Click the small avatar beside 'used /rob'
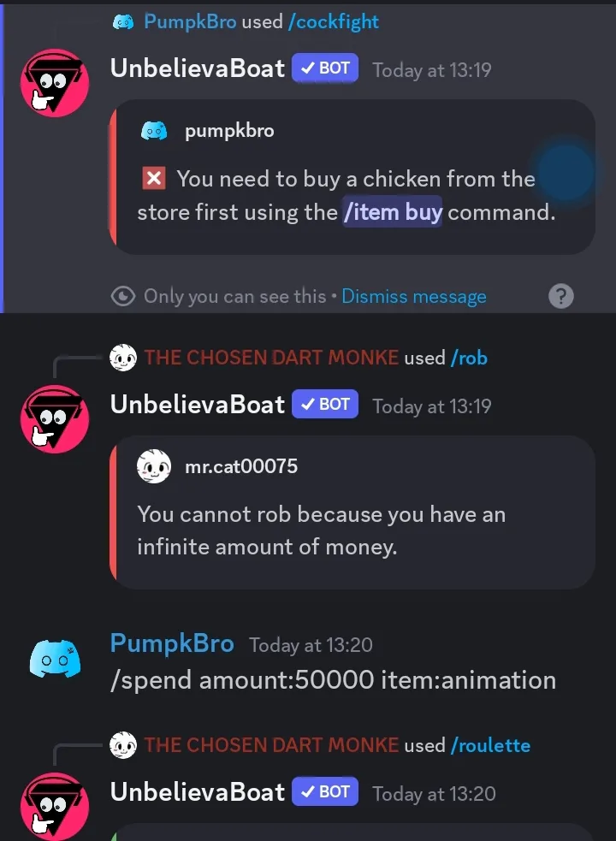The height and width of the screenshot is (841, 616). coord(123,358)
